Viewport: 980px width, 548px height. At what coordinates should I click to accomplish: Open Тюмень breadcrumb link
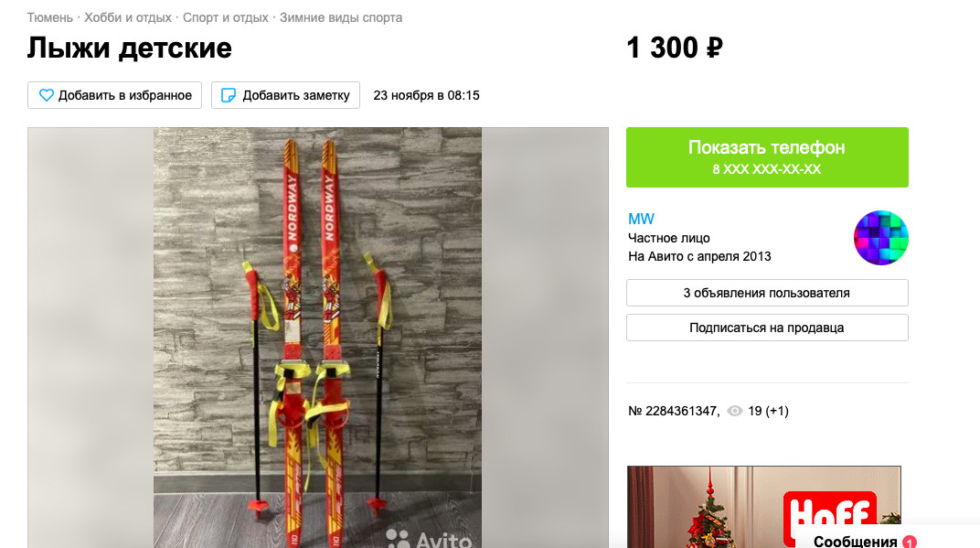pos(49,17)
